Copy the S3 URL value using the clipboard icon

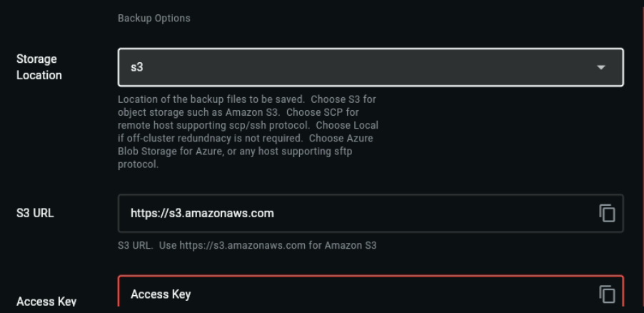(607, 213)
